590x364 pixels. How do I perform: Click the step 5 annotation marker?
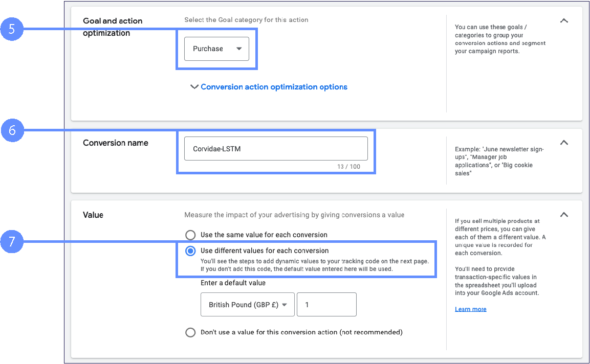point(11,30)
